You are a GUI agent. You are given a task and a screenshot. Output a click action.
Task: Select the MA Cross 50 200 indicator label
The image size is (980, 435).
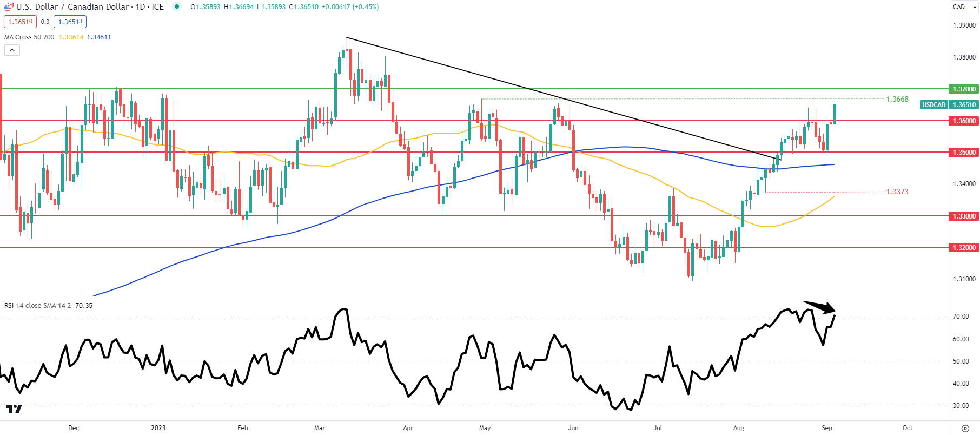(29, 37)
